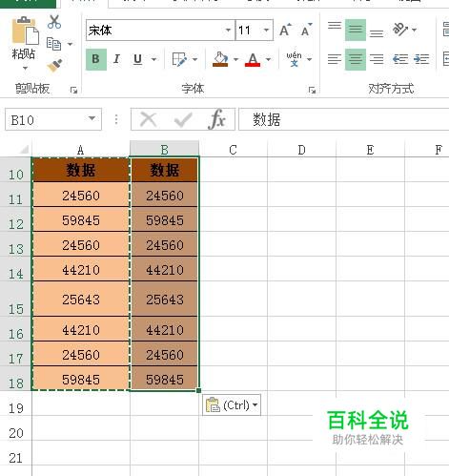
Task: Increase font size with large A
Action: click(x=285, y=31)
